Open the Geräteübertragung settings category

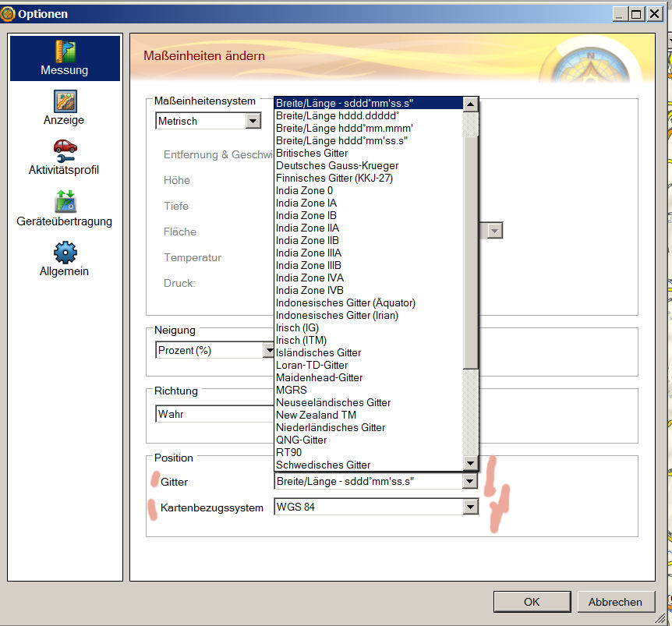(65, 209)
